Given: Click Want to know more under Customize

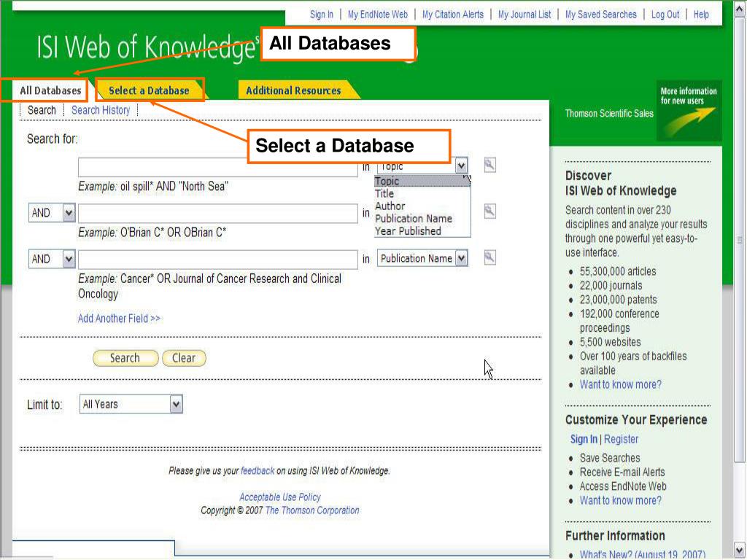Looking at the screenshot, I should pyautogui.click(x=620, y=500).
